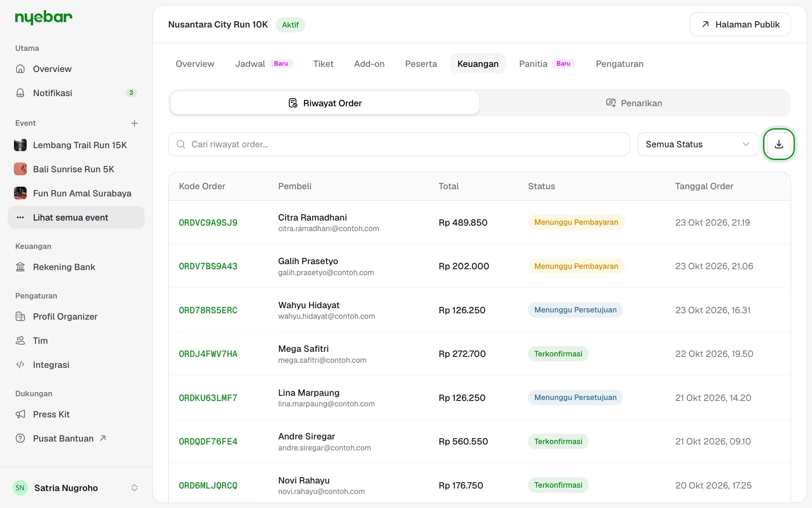Image resolution: width=812 pixels, height=508 pixels.
Task: Switch to the Peserta tab
Action: click(421, 64)
